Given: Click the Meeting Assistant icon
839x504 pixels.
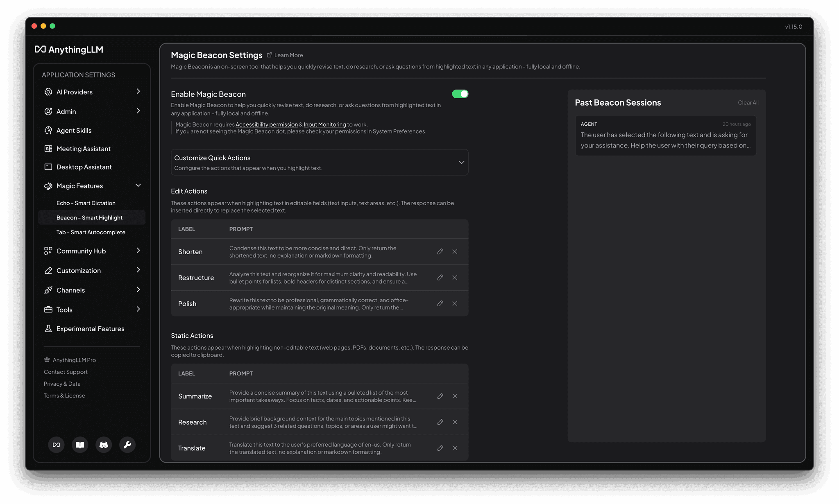Looking at the screenshot, I should [48, 149].
